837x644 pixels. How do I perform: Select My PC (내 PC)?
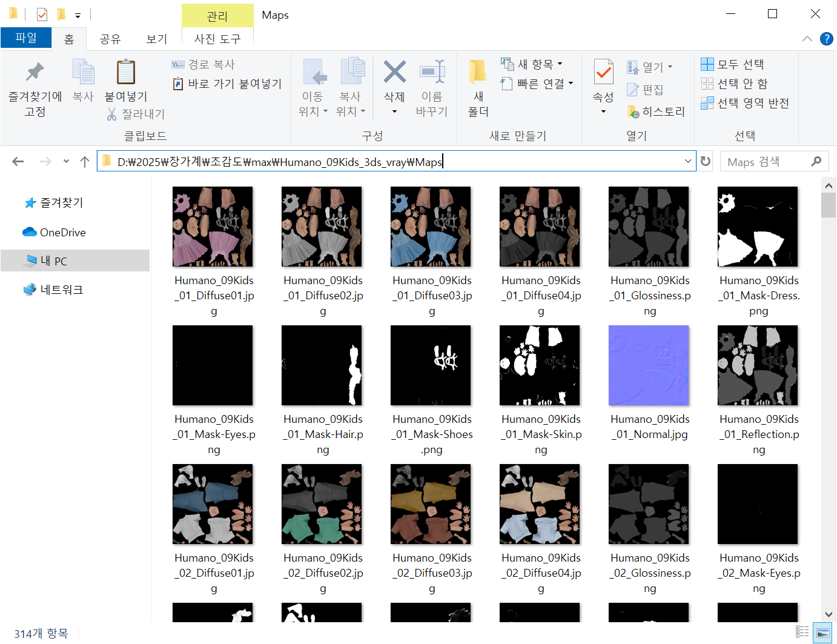75,261
